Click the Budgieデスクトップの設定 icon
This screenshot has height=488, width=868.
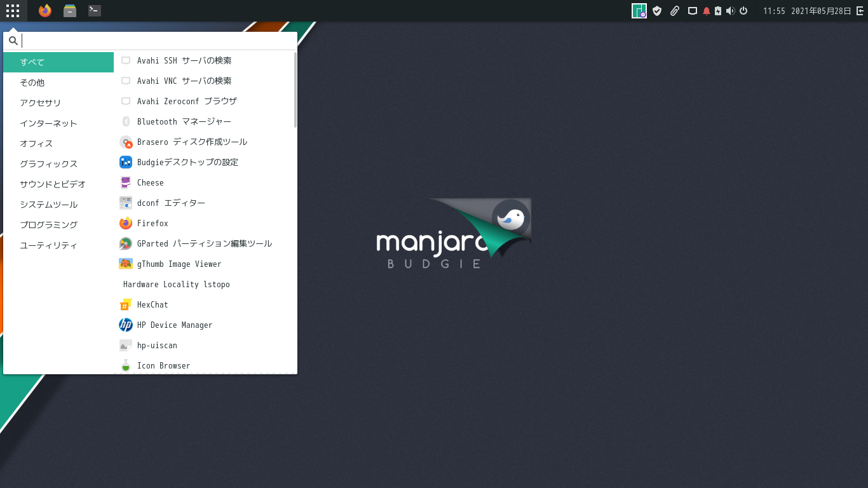point(126,162)
